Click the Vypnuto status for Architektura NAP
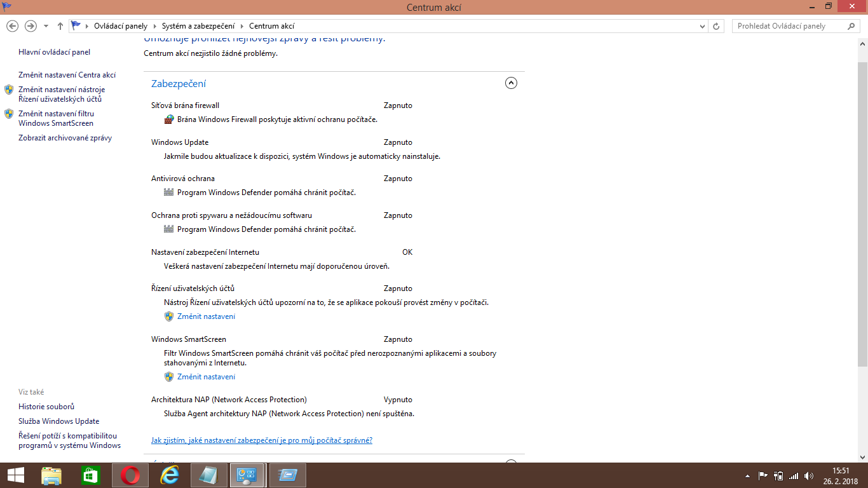The height and width of the screenshot is (488, 868). coord(398,400)
